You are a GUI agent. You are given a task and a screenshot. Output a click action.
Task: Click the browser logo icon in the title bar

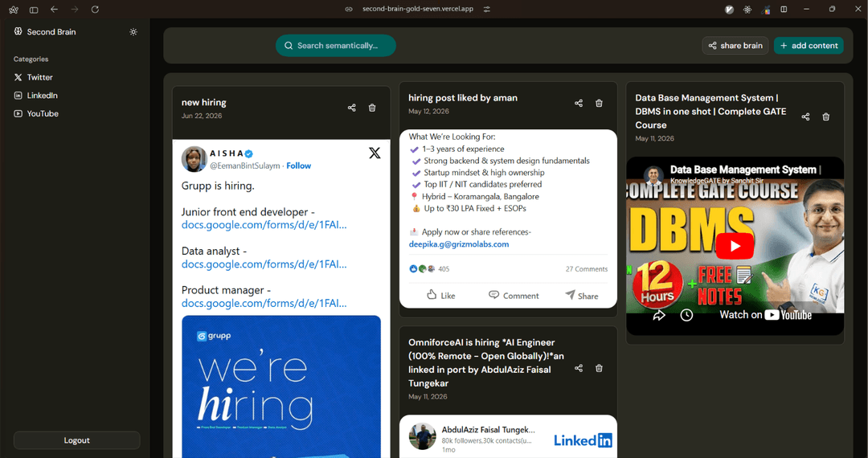(14, 10)
